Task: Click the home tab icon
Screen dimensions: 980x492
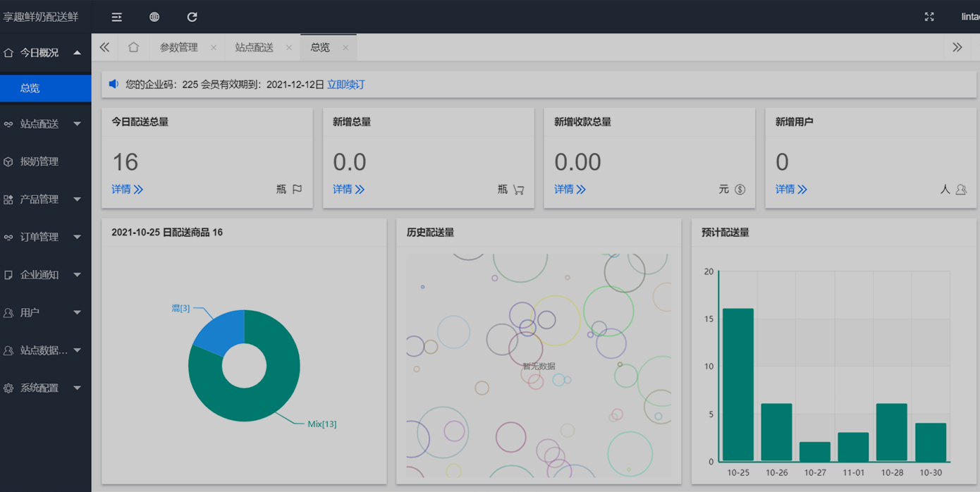Action: [x=133, y=47]
